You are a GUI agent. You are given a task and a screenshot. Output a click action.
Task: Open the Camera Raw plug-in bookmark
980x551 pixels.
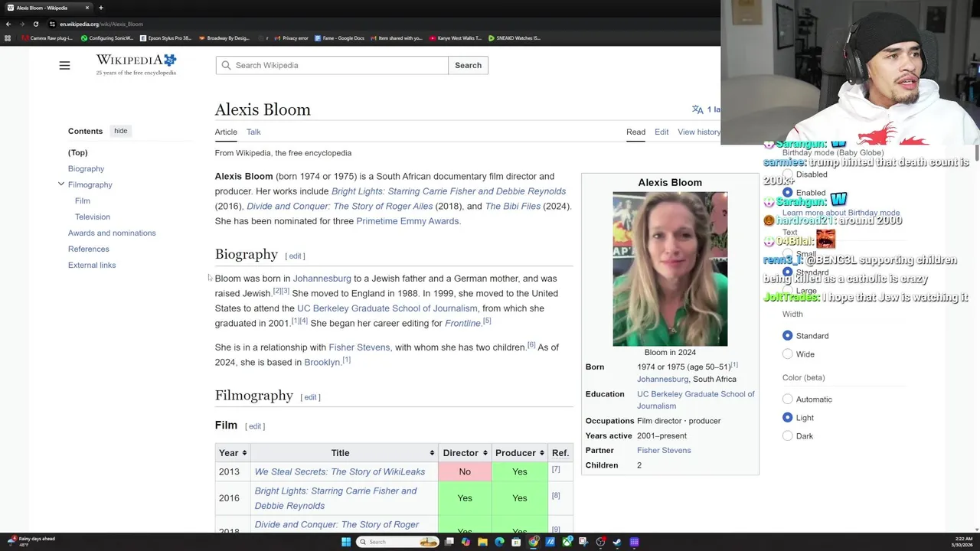click(47, 37)
